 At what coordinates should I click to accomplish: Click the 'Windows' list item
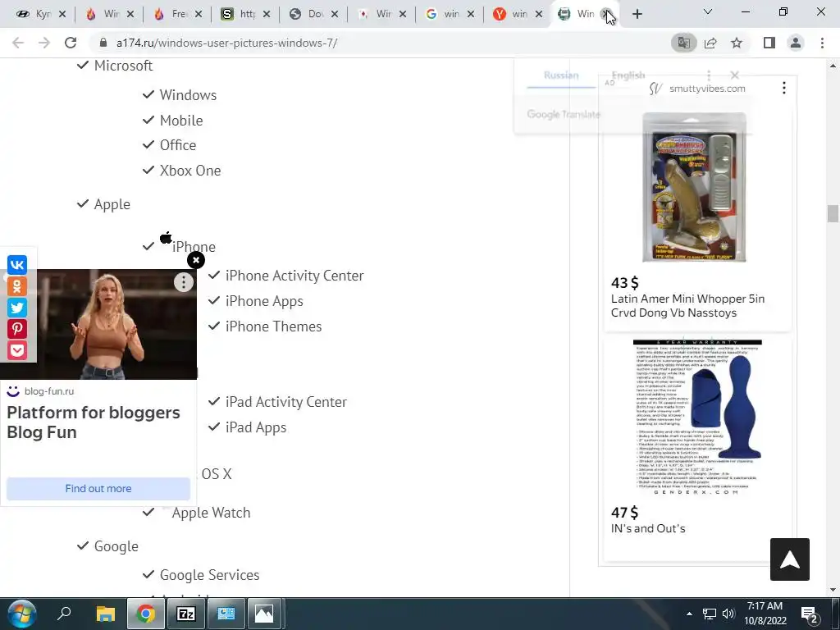tap(188, 95)
